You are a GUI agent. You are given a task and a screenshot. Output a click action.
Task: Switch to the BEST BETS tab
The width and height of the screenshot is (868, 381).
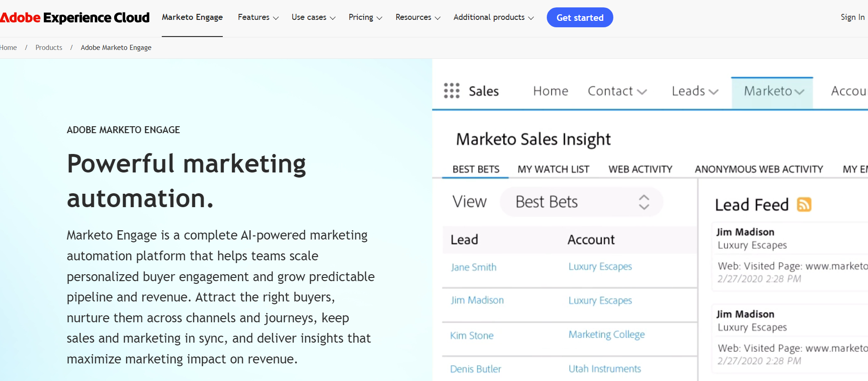476,169
